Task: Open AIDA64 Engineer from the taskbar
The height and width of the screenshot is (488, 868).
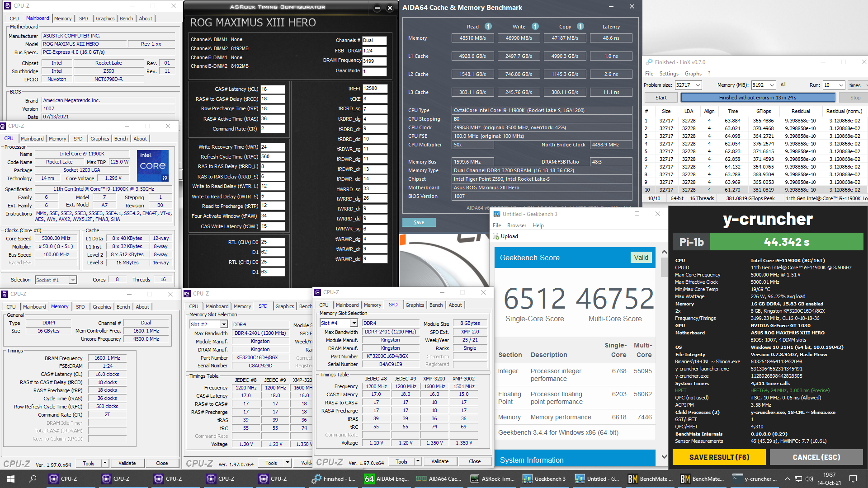Action: point(387,479)
